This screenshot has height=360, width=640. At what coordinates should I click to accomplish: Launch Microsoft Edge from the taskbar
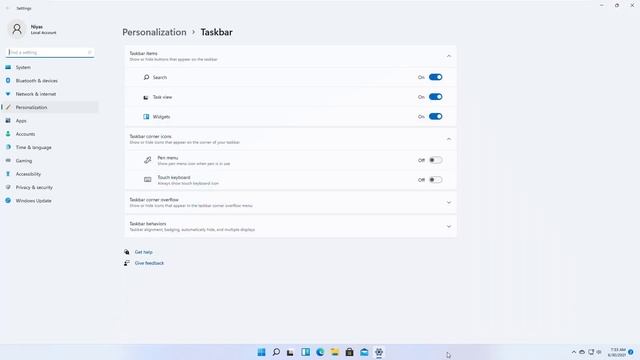pos(320,352)
